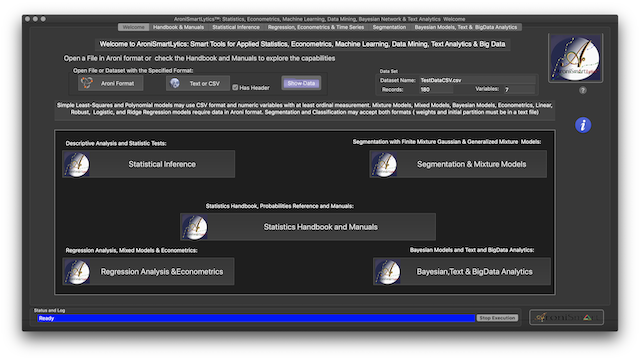Click the Dataset Name field
The height and width of the screenshot is (360, 640).
coord(477,80)
